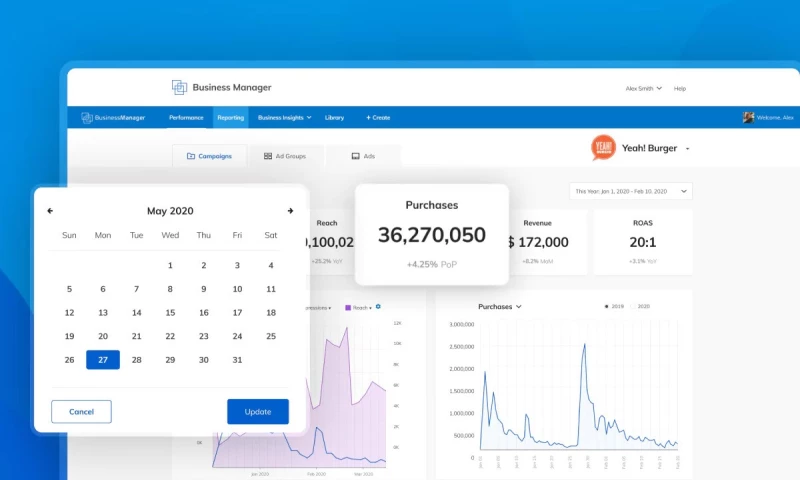The image size is (800, 480).
Task: Select May 27 in the calendar
Action: click(103, 360)
